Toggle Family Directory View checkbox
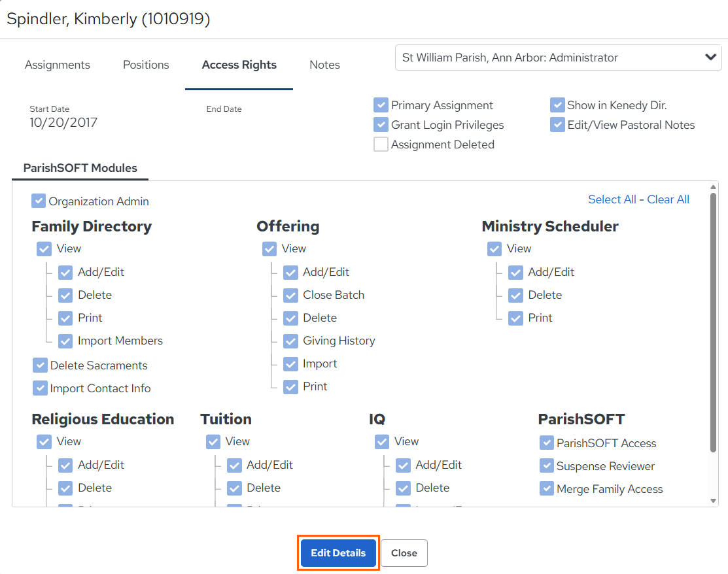Viewport: 728px width, 574px height. 44,248
